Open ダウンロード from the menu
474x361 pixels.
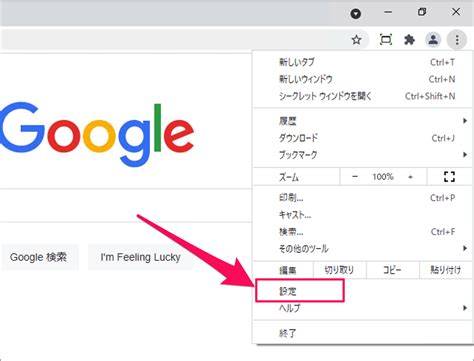[x=362, y=138]
